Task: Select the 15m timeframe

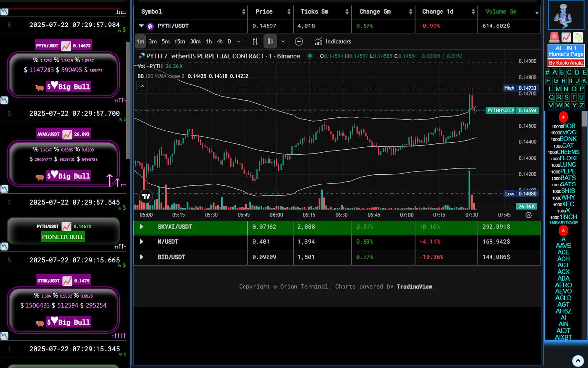Action: coord(180,42)
